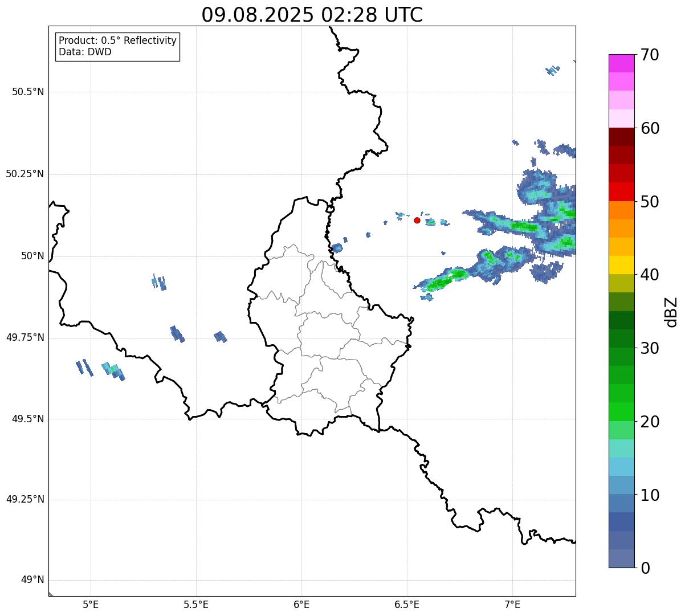The height and width of the screenshot is (616, 685).
Task: Click the 70 label on colorbar
Action: (650, 55)
